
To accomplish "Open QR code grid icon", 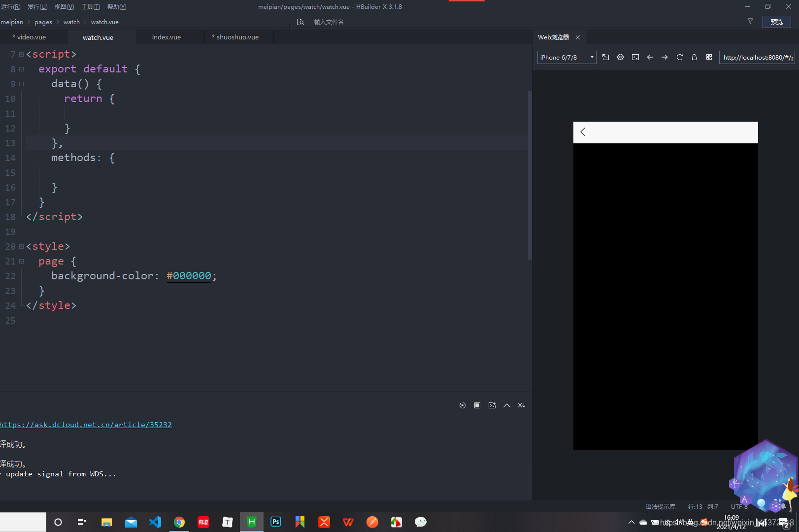I will (709, 57).
